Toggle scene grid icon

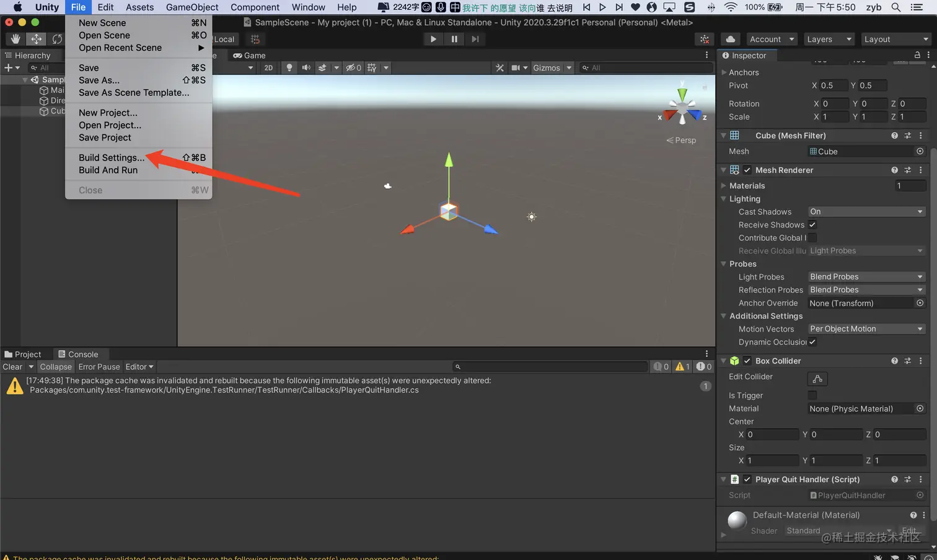pos(372,68)
